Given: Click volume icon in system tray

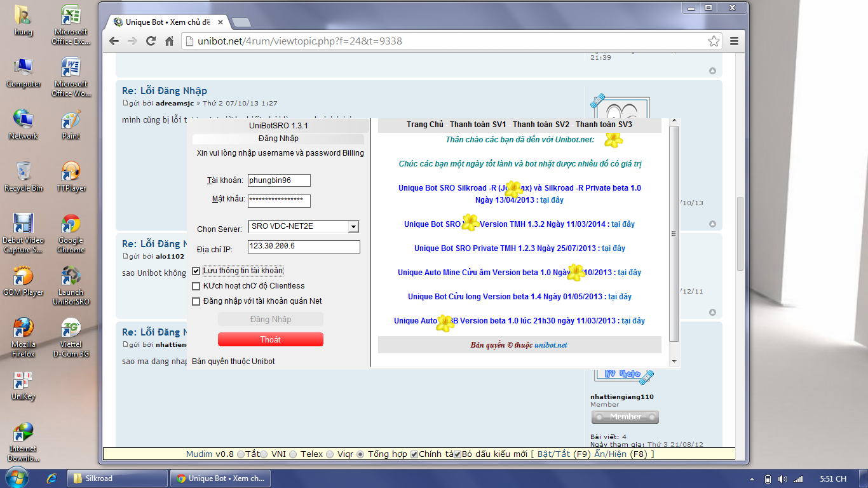Looking at the screenshot, I should (x=782, y=479).
